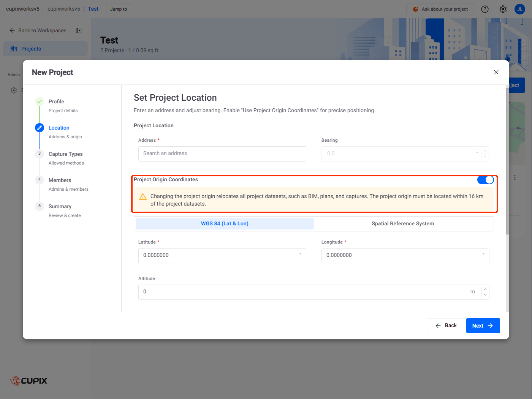Go to Summary step
This screenshot has width=532, height=399.
coord(60,206)
